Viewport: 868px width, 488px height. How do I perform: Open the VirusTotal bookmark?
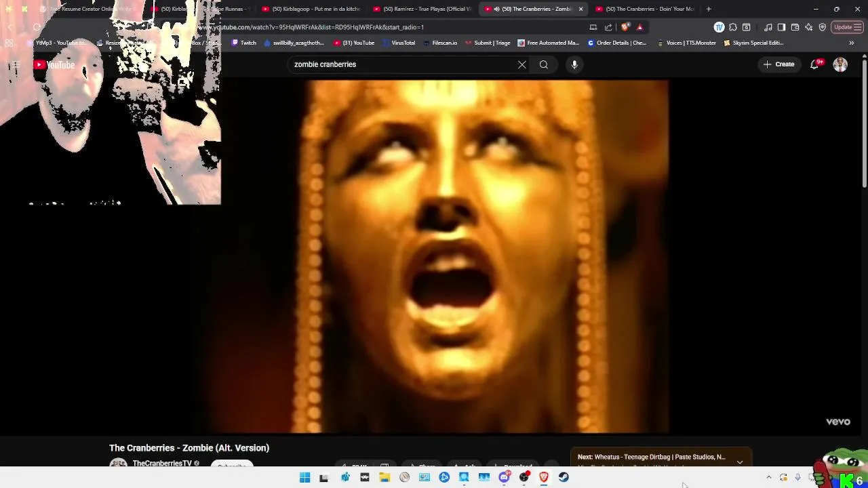[399, 43]
